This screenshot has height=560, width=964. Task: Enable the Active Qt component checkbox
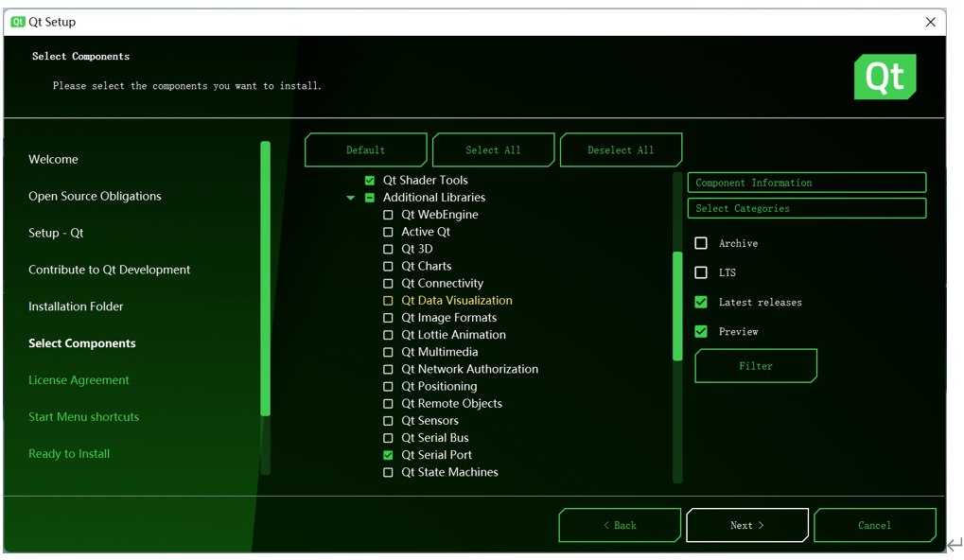point(388,232)
